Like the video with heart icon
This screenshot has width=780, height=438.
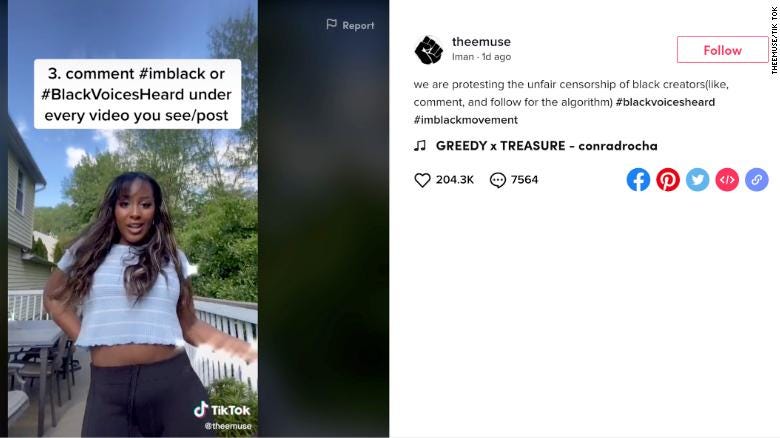[422, 180]
